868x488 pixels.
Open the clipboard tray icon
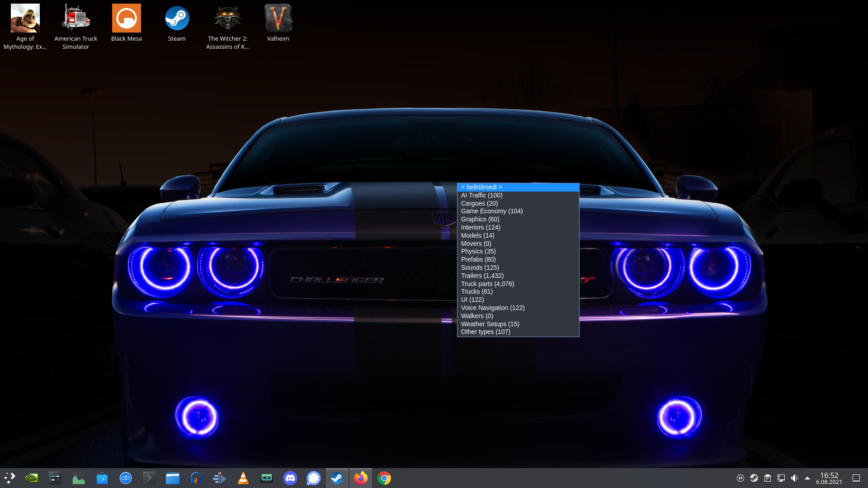point(768,478)
